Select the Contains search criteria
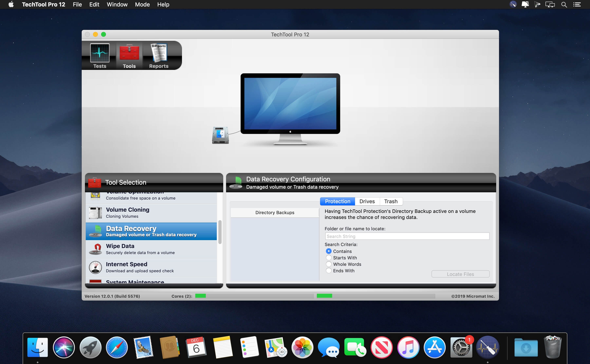This screenshot has height=364, width=590. coord(329,251)
